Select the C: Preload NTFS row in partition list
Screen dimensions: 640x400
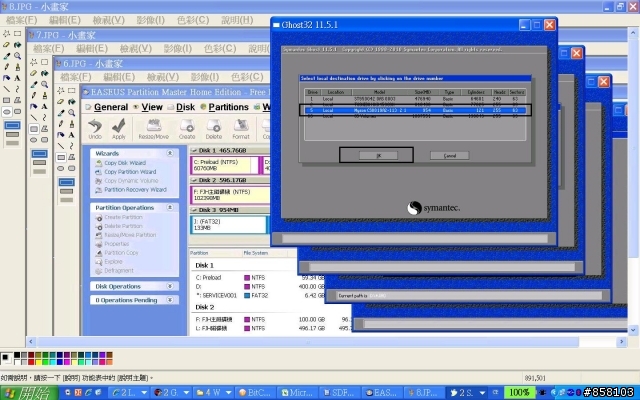coord(260,278)
